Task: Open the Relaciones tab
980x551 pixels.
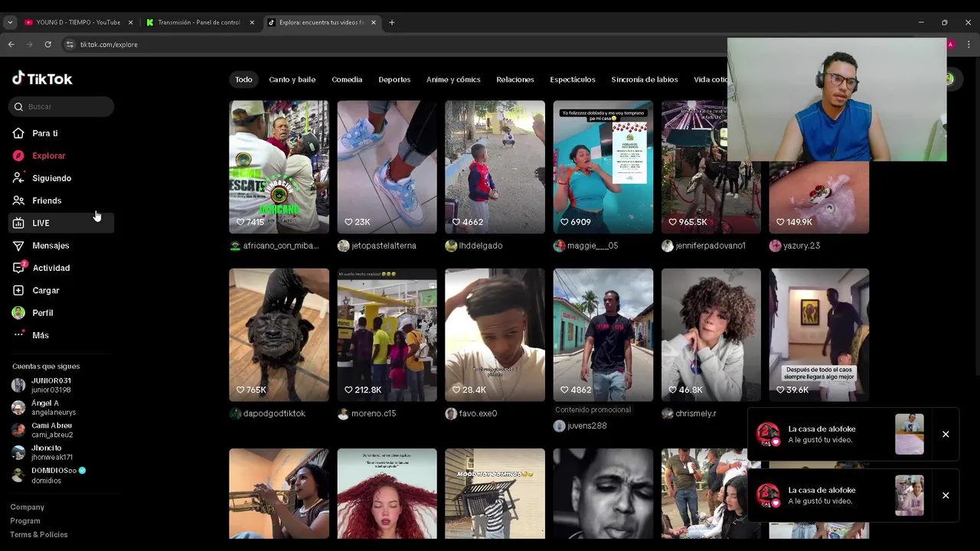Action: pyautogui.click(x=515, y=80)
